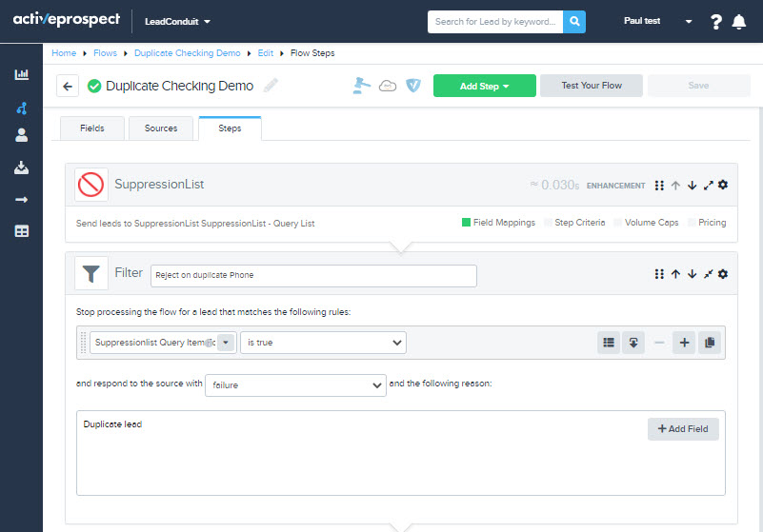This screenshot has width=763, height=532.
Task: Go to Flows breadcrumb link
Action: [105, 53]
